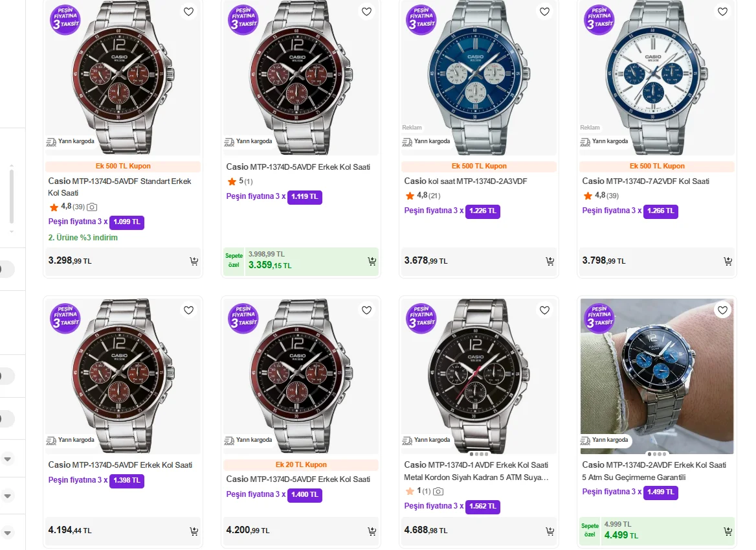
Task: Click cart icon for 4.499 TL watch
Action: point(728,531)
